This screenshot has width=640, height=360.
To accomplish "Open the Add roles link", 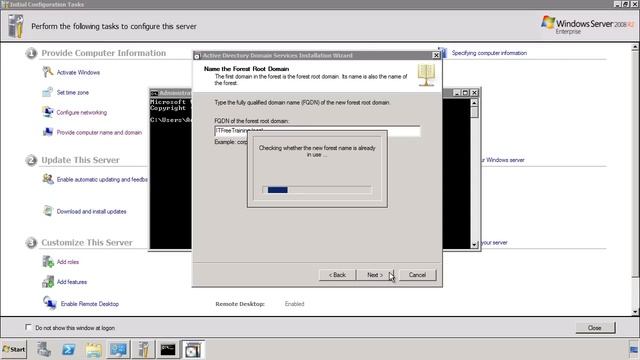I will pyautogui.click(x=68, y=262).
